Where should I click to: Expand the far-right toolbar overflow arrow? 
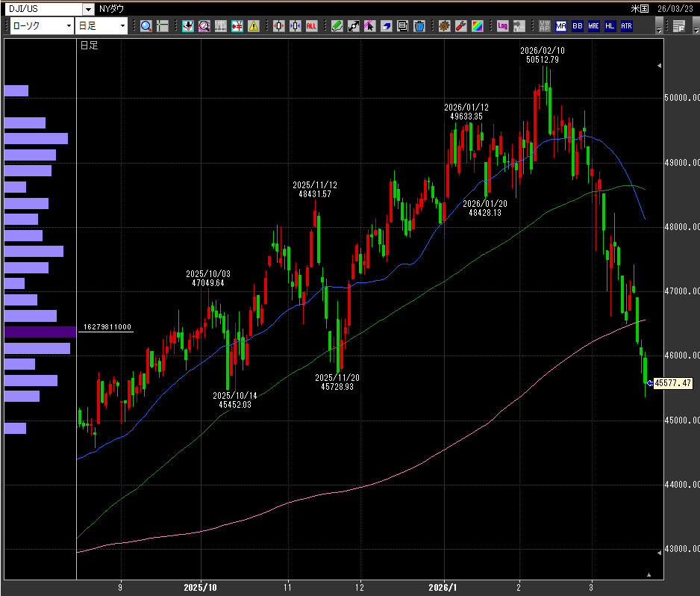[x=696, y=26]
